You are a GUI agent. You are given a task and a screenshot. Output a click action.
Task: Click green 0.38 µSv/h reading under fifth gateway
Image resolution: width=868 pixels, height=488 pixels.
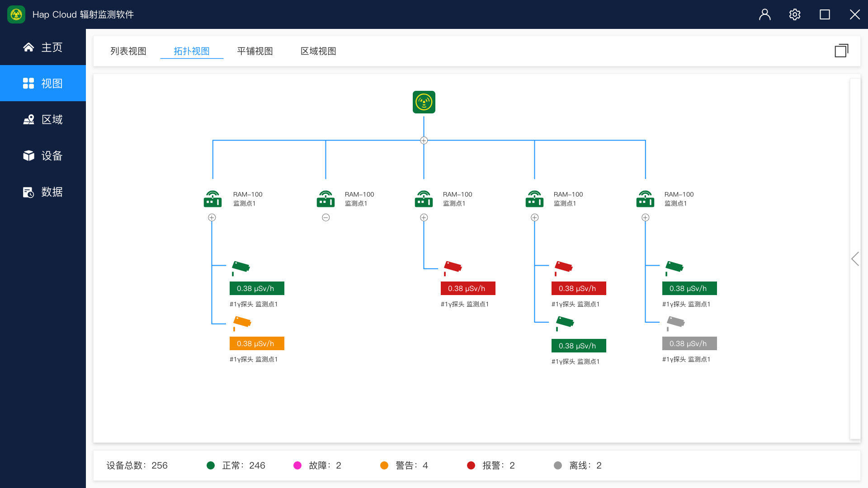tap(689, 288)
